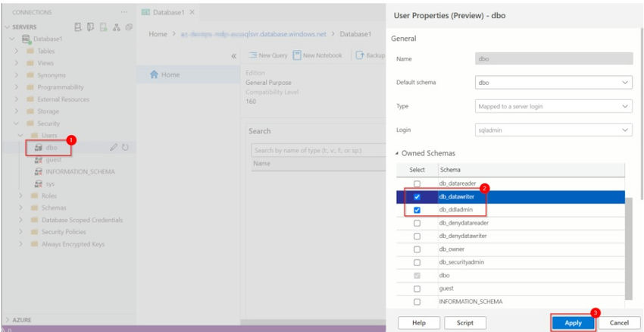The height and width of the screenshot is (332, 644).
Task: Expand the Synonyms node
Action: tap(17, 75)
